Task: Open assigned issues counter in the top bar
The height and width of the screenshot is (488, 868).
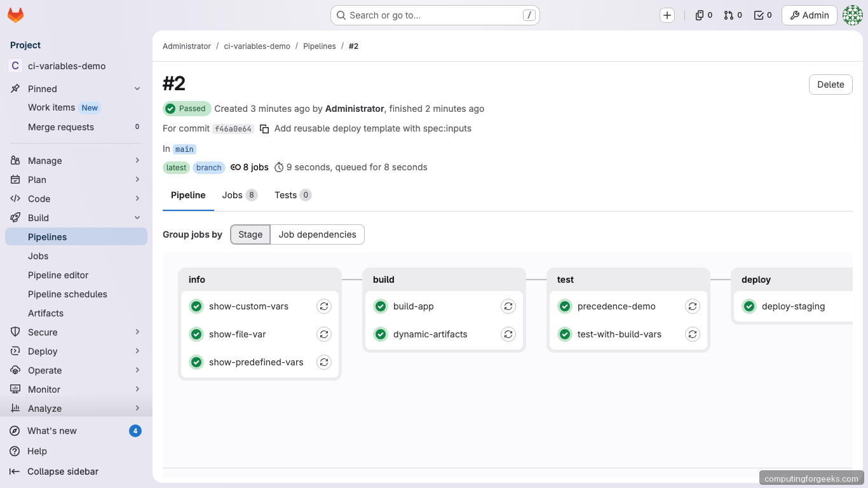Action: tap(703, 15)
